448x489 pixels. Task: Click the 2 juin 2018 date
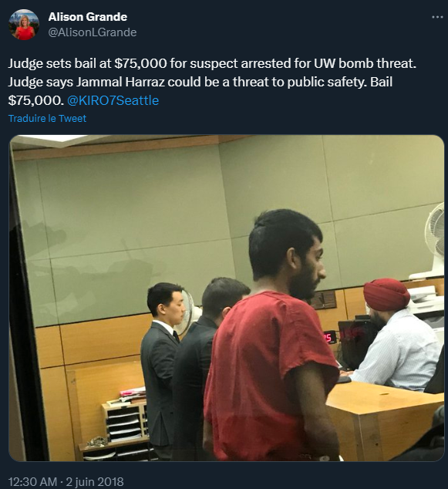click(x=95, y=481)
